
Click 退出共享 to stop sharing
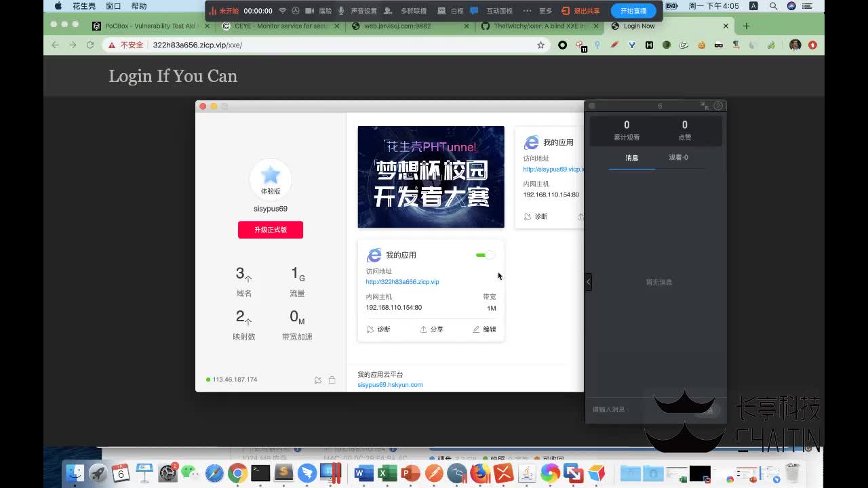581,11
